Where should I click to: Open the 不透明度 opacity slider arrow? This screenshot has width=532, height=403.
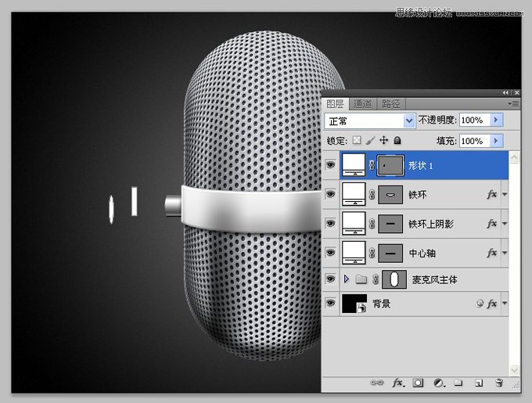pyautogui.click(x=496, y=120)
